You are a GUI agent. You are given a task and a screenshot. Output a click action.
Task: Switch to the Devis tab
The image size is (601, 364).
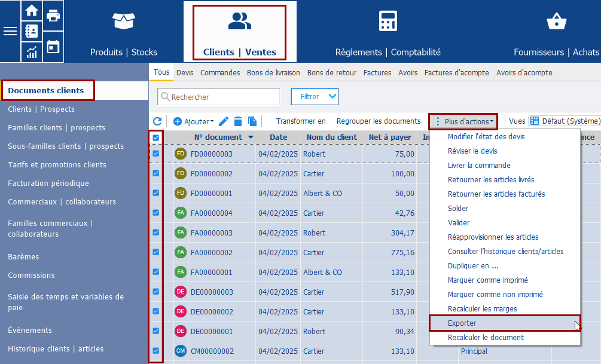click(185, 72)
